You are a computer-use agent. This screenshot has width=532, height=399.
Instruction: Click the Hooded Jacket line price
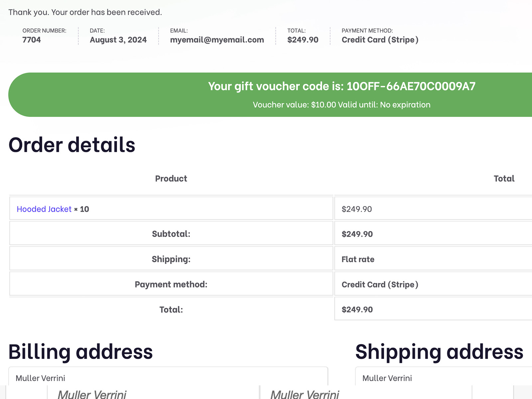pyautogui.click(x=357, y=209)
